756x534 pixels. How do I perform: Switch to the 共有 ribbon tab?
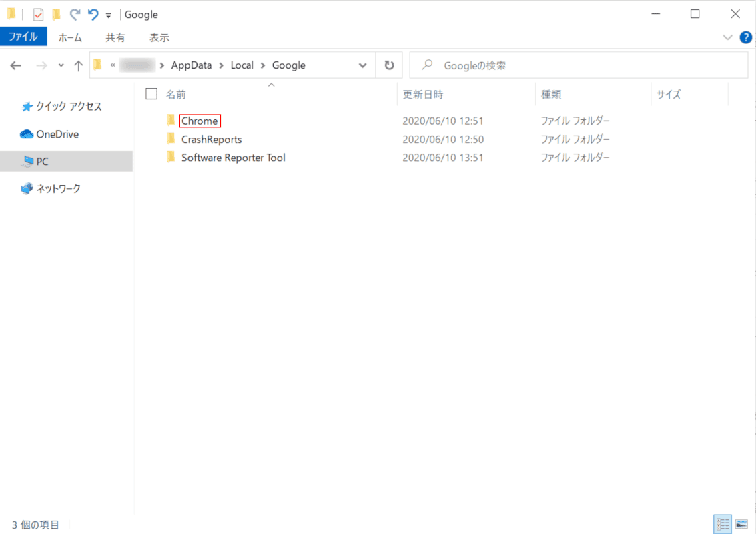115,37
